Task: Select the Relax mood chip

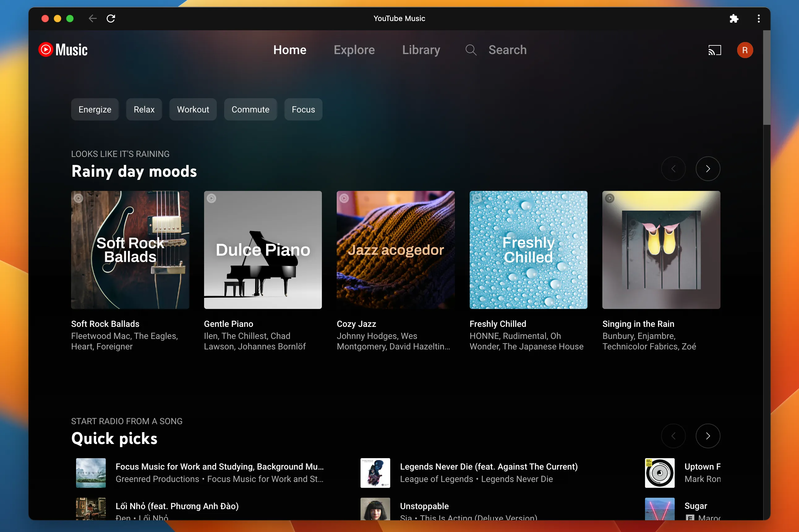Action: [144, 109]
